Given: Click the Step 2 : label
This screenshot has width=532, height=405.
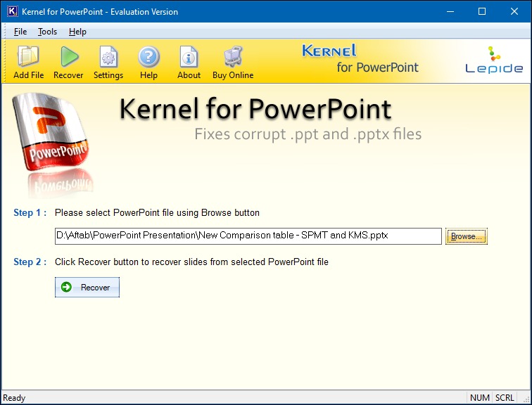Looking at the screenshot, I should click(x=30, y=262).
